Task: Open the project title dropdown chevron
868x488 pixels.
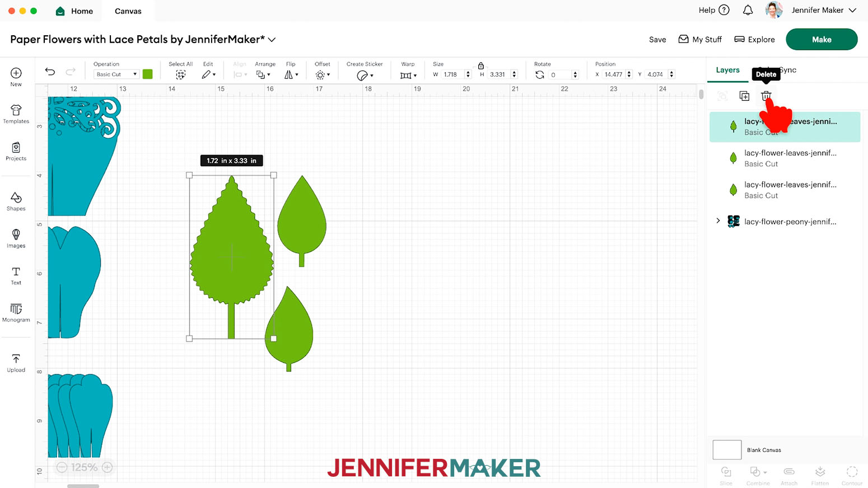Action: 272,40
